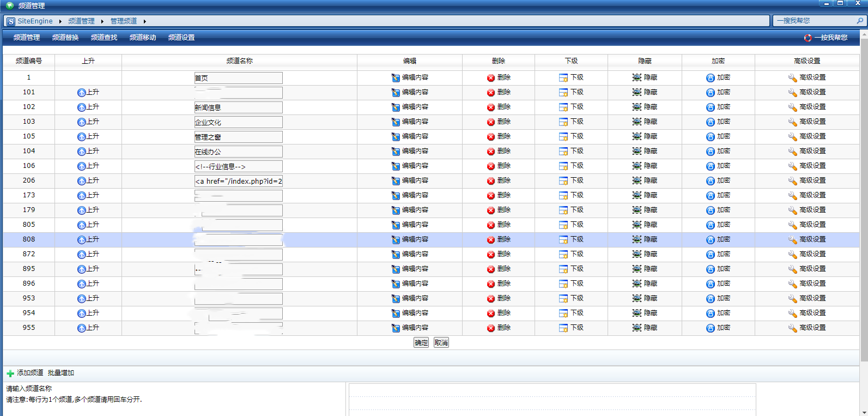Screen dimensions: 868x416
Task: Open the 频道设置 menu tab
Action: point(181,38)
